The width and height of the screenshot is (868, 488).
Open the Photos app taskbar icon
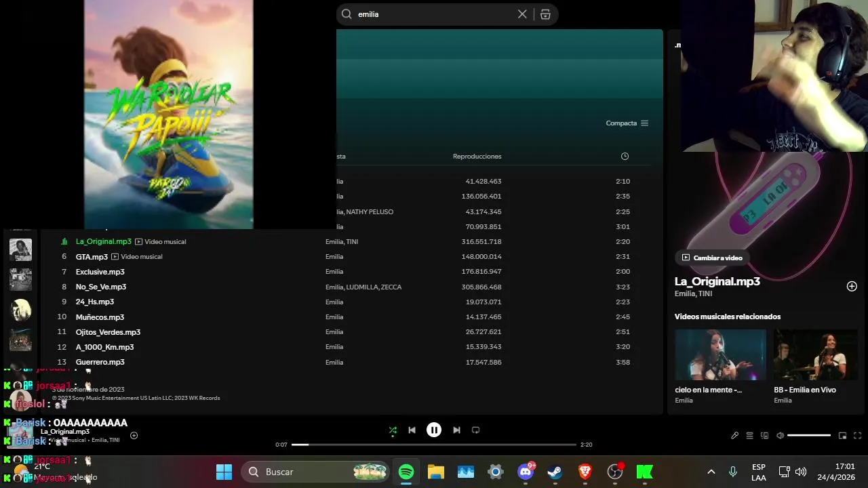click(x=466, y=472)
